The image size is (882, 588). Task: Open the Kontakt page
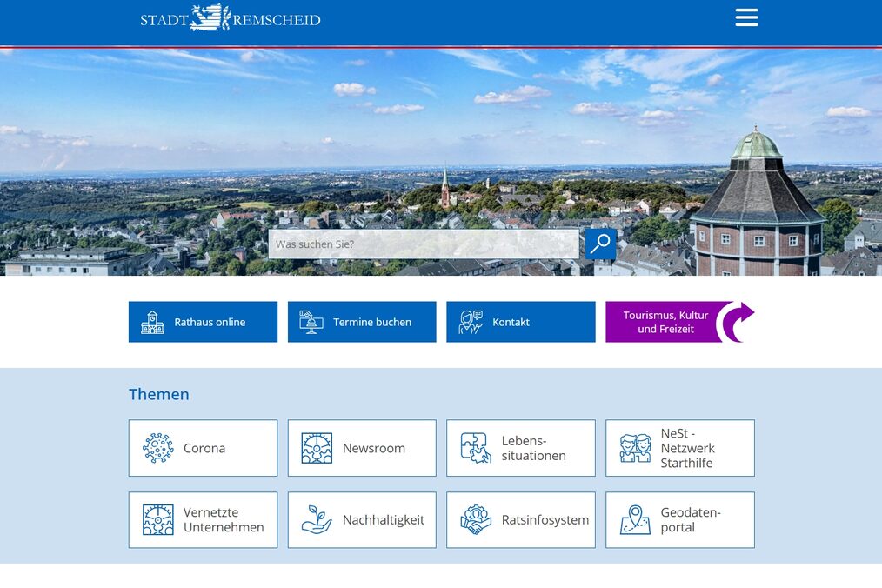(520, 322)
